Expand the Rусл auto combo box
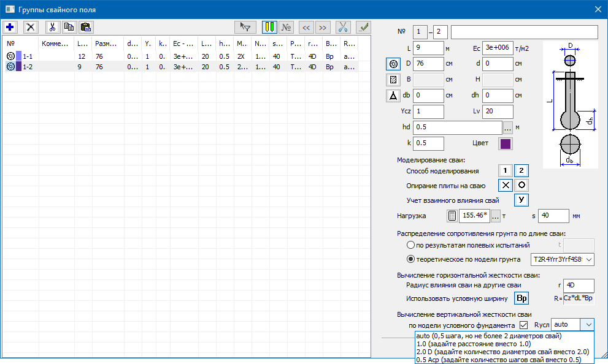The width and height of the screenshot is (608, 364). click(587, 325)
